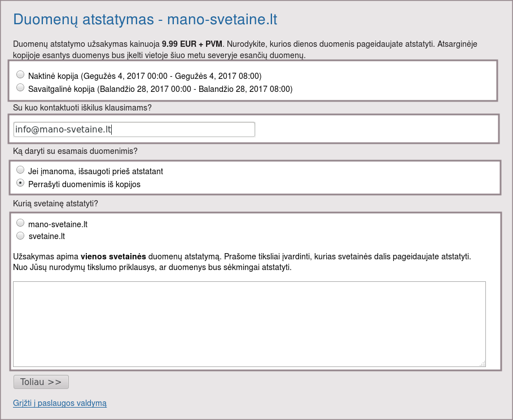Click label text 'Perrašyti duomenimis iš kopijos'
The height and width of the screenshot is (420, 513).
pyautogui.click(x=84, y=184)
